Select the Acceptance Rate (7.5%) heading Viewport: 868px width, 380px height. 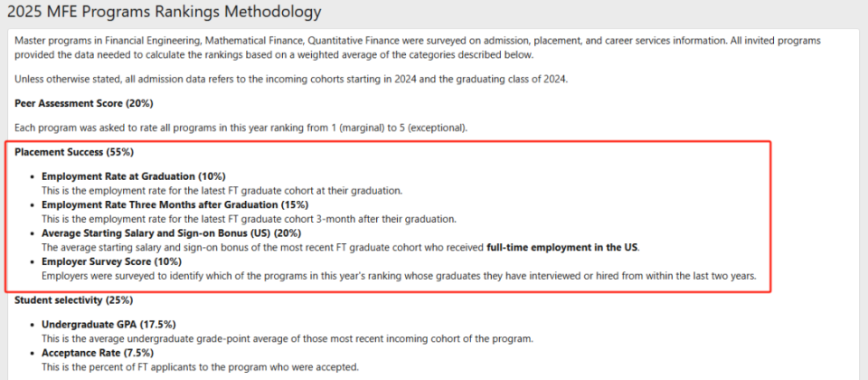(x=98, y=353)
